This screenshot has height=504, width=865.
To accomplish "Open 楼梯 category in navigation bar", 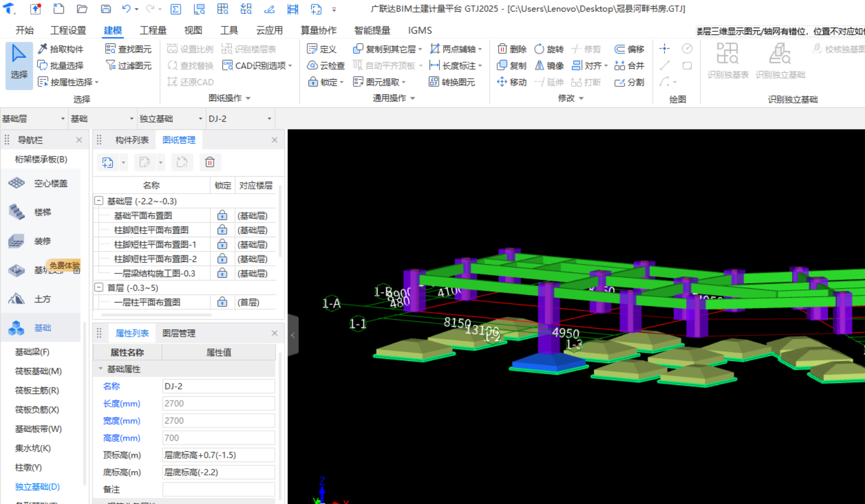I will [x=42, y=212].
